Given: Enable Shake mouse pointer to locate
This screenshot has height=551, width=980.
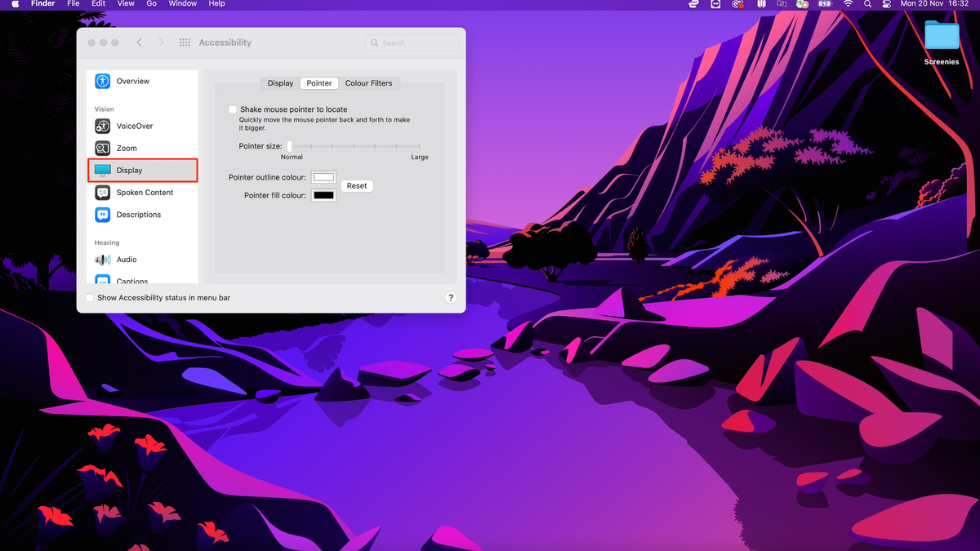Looking at the screenshot, I should pos(233,109).
